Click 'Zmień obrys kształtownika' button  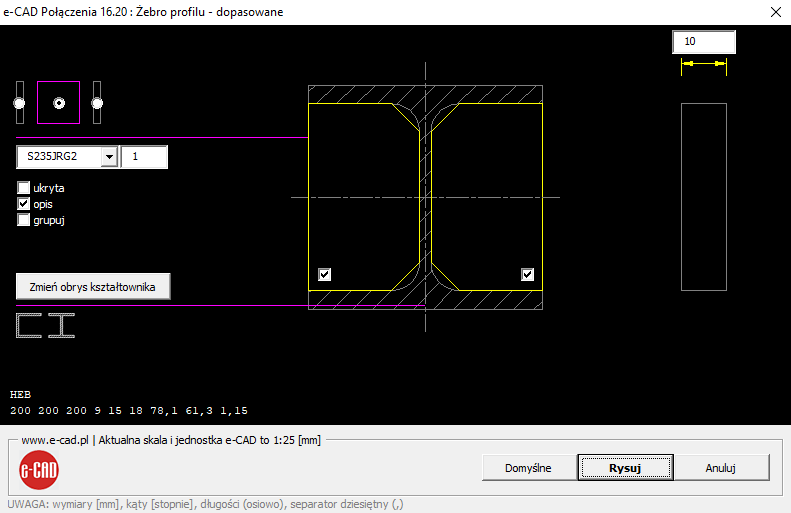tap(93, 287)
